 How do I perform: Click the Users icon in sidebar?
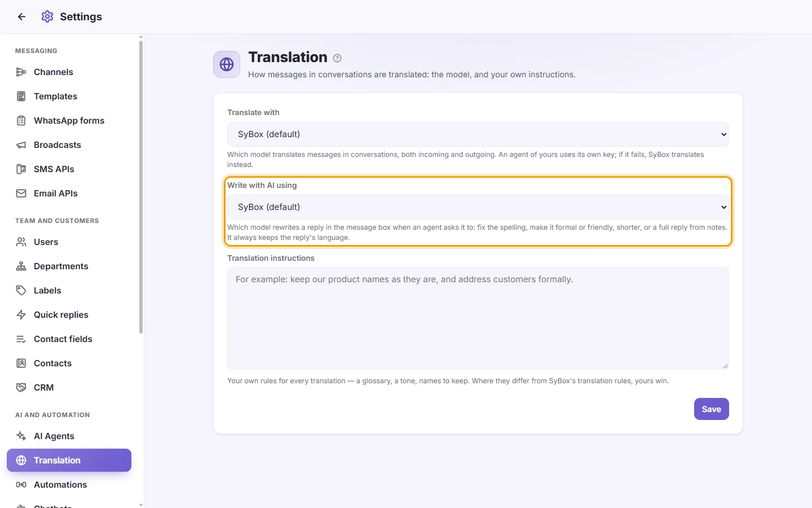(21, 242)
